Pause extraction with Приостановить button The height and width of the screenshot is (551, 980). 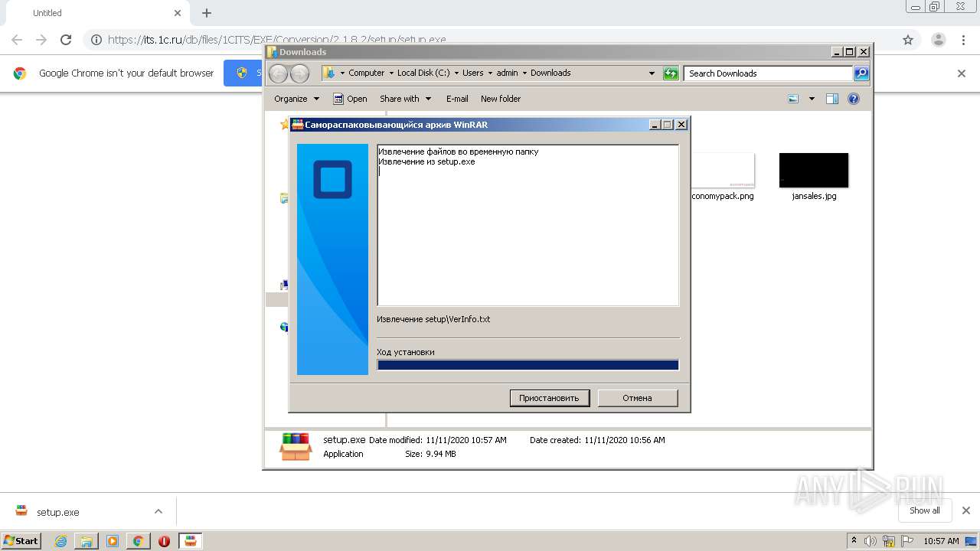(x=550, y=398)
